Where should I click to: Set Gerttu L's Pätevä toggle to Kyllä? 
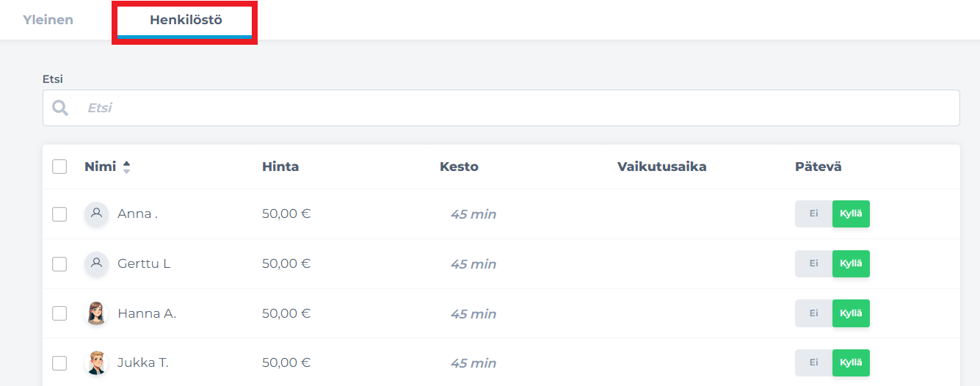pos(851,263)
